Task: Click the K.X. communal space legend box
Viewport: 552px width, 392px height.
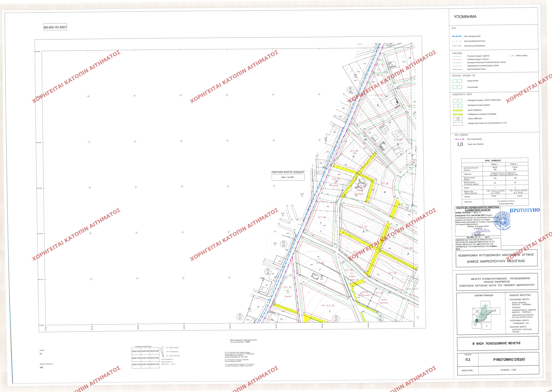Action: (458, 100)
